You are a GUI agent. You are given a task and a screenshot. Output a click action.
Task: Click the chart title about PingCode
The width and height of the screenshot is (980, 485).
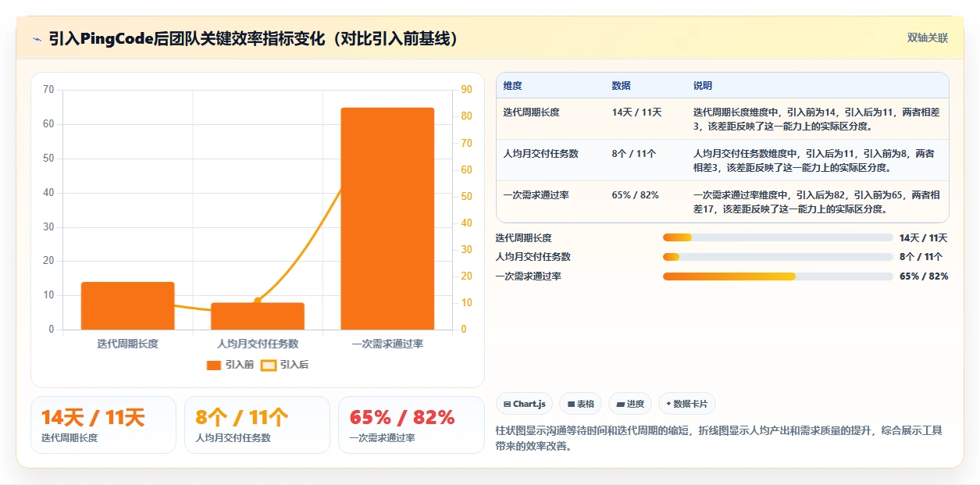(x=254, y=39)
